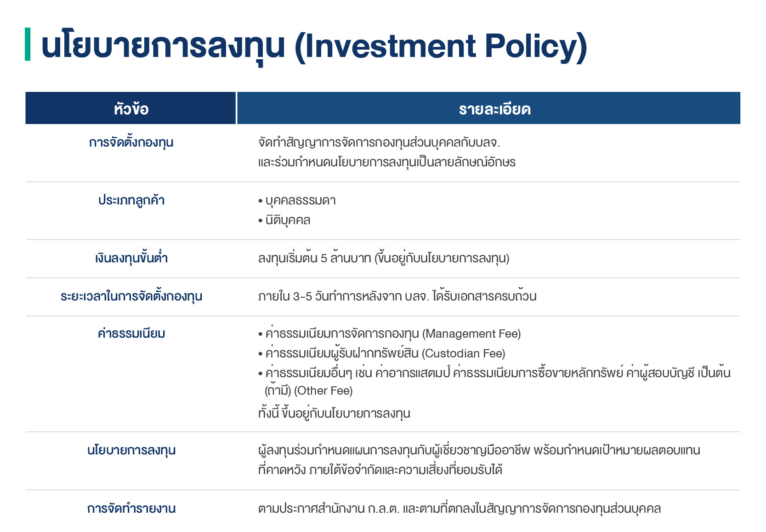Viewport: 766px width, 532px height.
Task: Click the "เงินลงทุนขั้นต่ำ" row label
Action: tap(131, 258)
